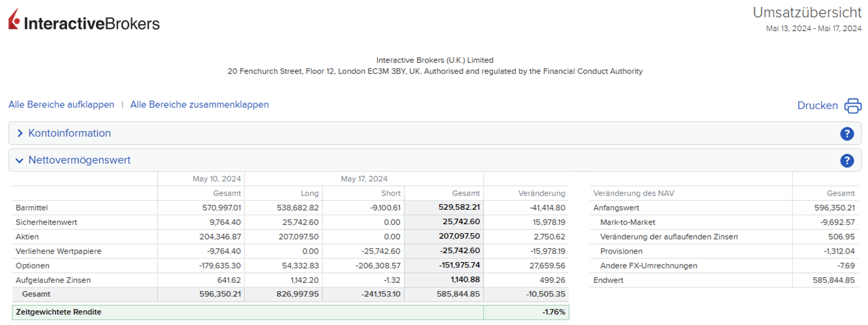The height and width of the screenshot is (325, 868).
Task: Open help for Kontoinformation section
Action: (847, 134)
